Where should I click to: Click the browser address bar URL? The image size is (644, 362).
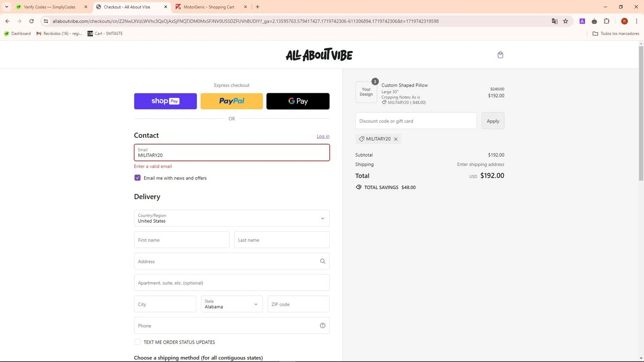click(x=246, y=21)
